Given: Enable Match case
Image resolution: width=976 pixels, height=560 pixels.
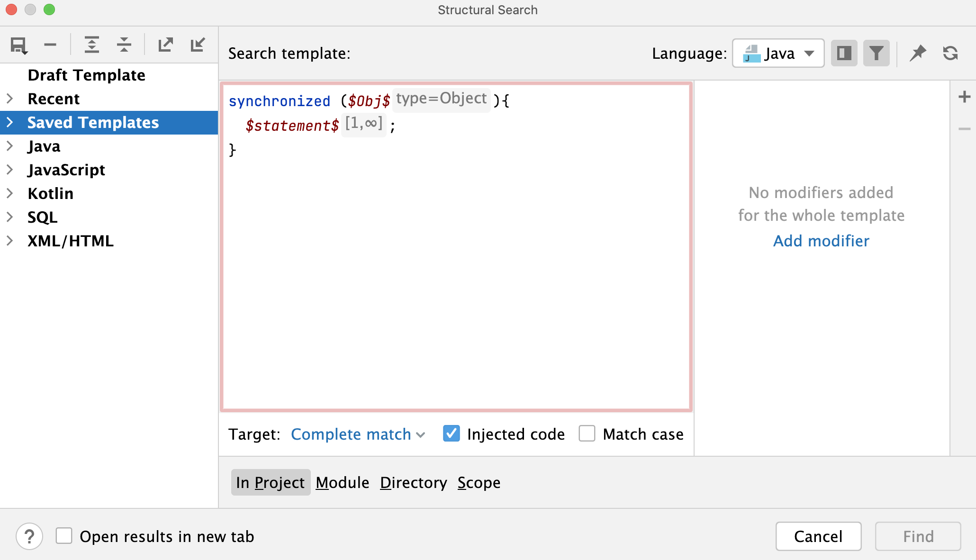Looking at the screenshot, I should click(587, 434).
